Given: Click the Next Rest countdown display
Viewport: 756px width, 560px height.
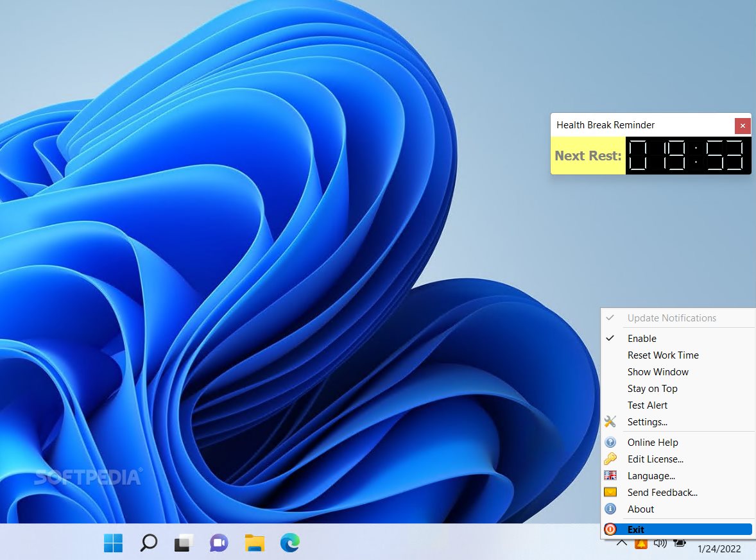Looking at the screenshot, I should tap(688, 156).
